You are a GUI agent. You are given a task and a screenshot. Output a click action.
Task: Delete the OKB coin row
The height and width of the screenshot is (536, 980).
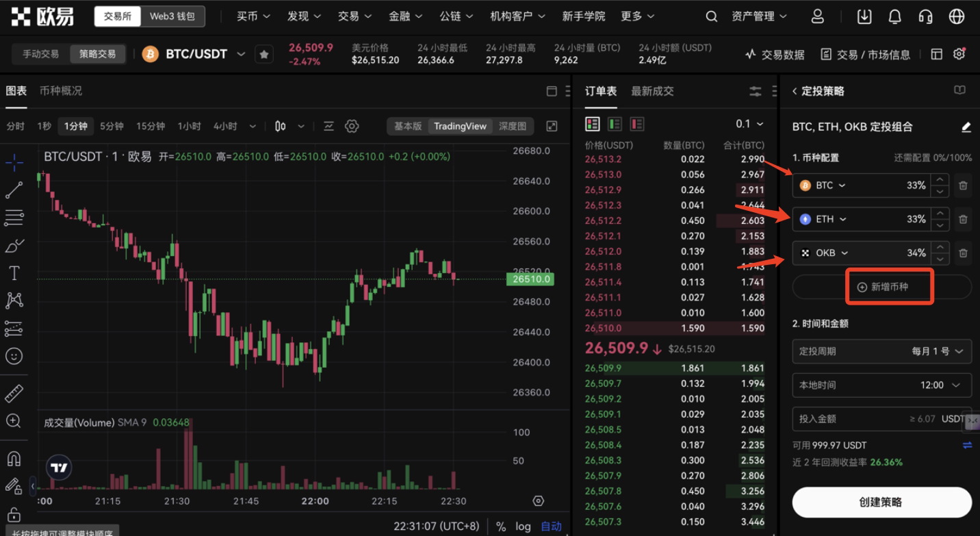963,253
